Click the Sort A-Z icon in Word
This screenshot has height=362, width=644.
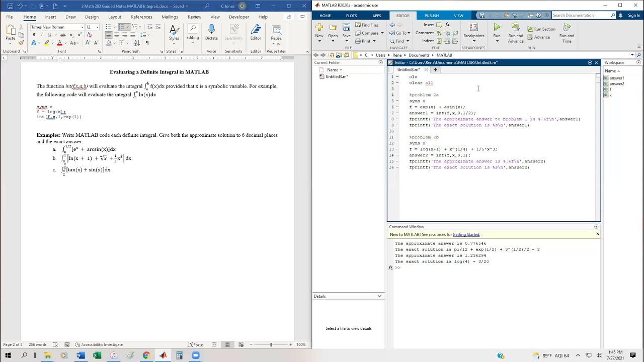click(x=138, y=43)
